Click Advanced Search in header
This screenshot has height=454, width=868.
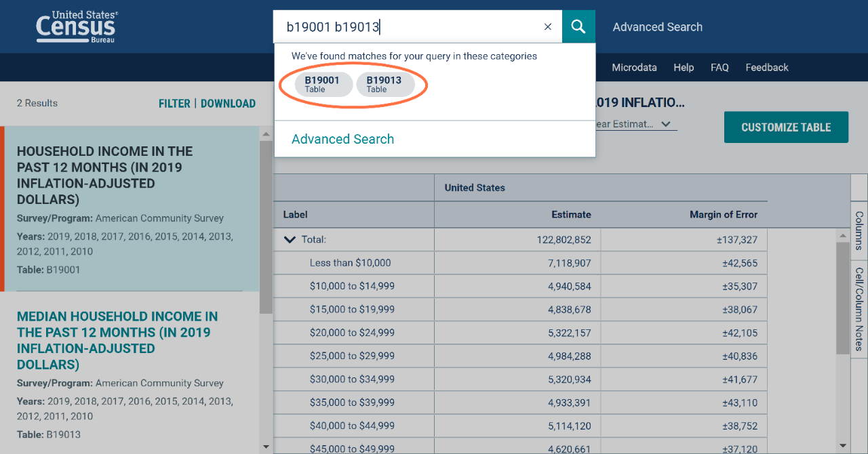click(658, 27)
